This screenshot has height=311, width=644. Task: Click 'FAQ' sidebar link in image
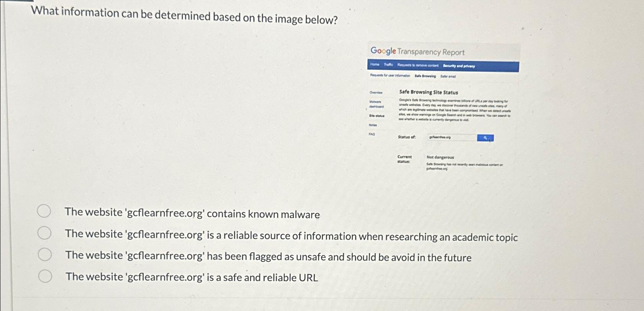click(x=372, y=134)
